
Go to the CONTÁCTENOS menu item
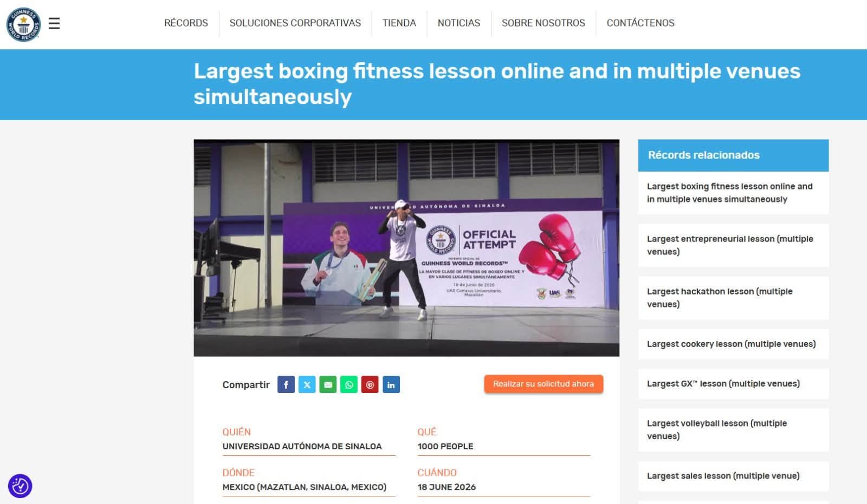click(x=640, y=23)
